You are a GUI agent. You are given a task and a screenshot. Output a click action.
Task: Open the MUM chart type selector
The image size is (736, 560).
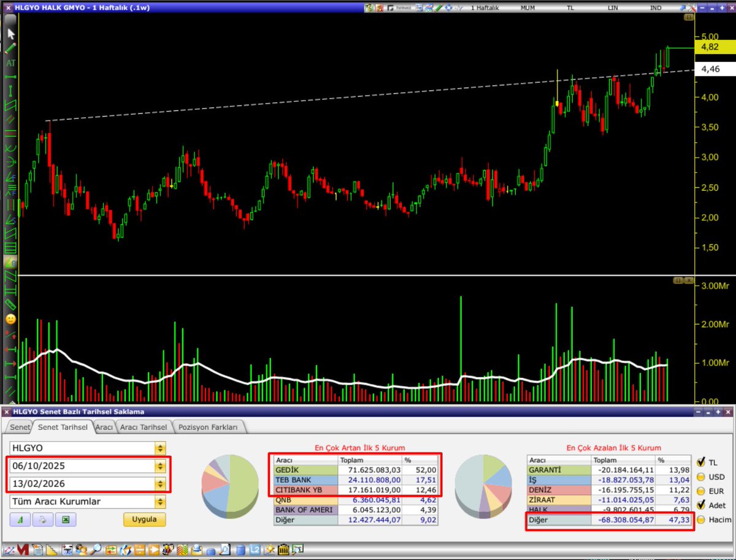tap(527, 7)
